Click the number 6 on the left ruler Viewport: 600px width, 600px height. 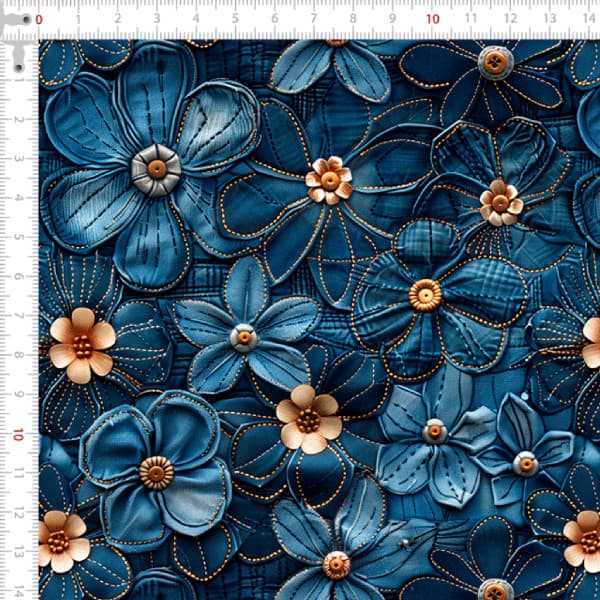(18, 277)
